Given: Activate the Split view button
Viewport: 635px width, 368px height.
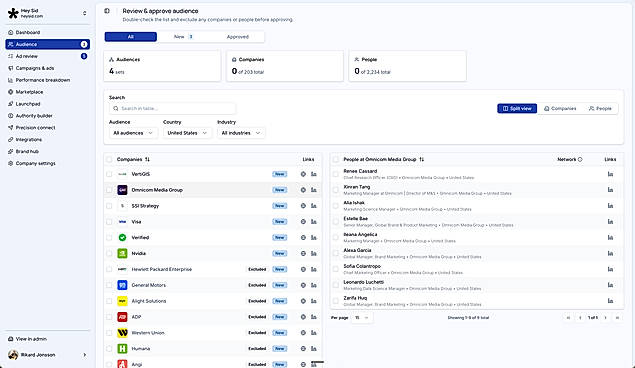Looking at the screenshot, I should click(x=517, y=108).
